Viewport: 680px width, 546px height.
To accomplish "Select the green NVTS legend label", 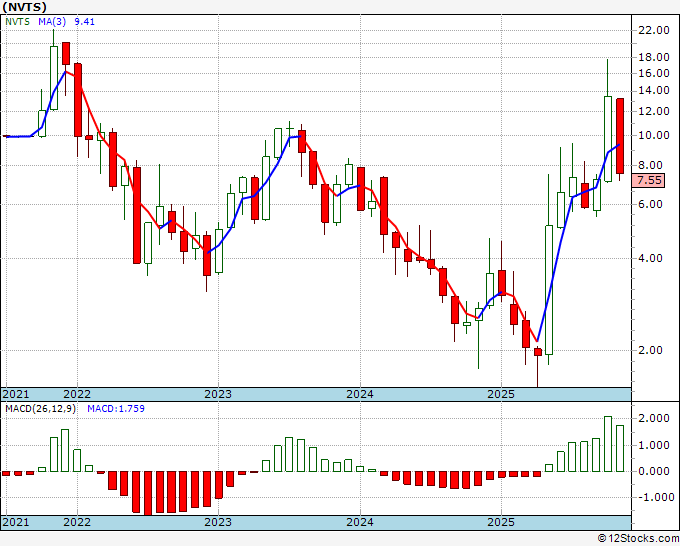I will click(x=17, y=22).
